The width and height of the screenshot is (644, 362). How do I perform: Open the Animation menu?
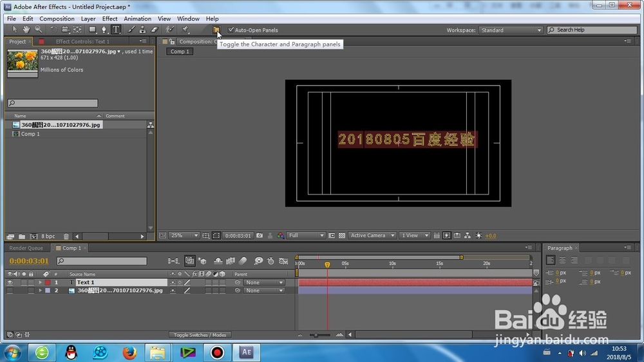(x=137, y=19)
